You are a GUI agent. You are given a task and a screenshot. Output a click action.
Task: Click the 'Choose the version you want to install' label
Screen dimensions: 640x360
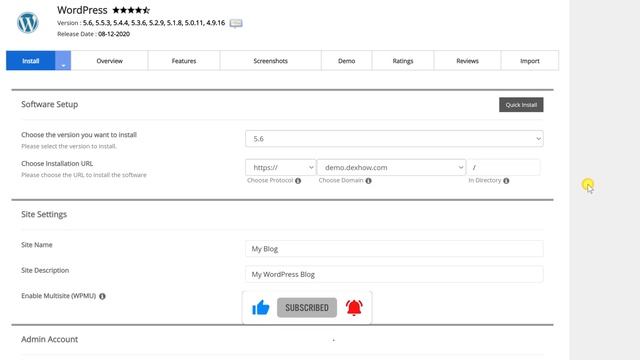(x=79, y=135)
